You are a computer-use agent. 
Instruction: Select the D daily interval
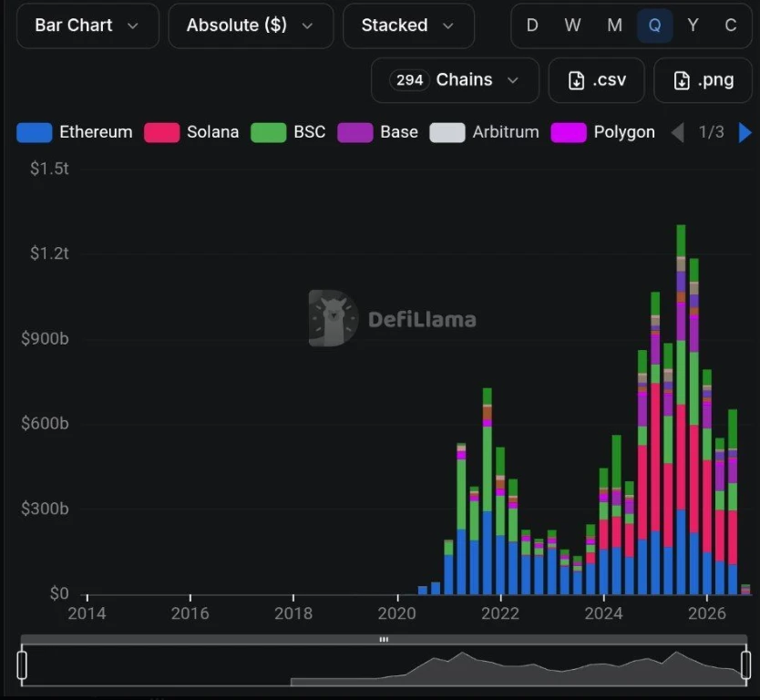pyautogui.click(x=532, y=26)
